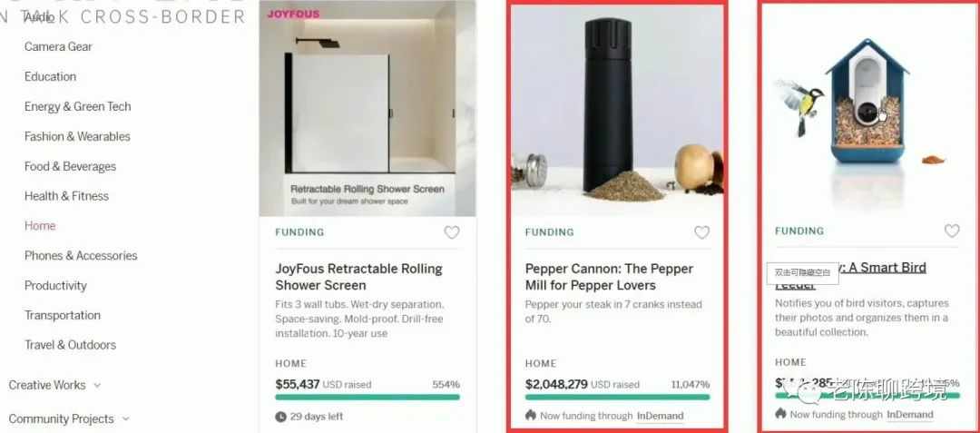Choose Travel & Outdoors category
This screenshot has height=433, width=980.
click(70, 345)
